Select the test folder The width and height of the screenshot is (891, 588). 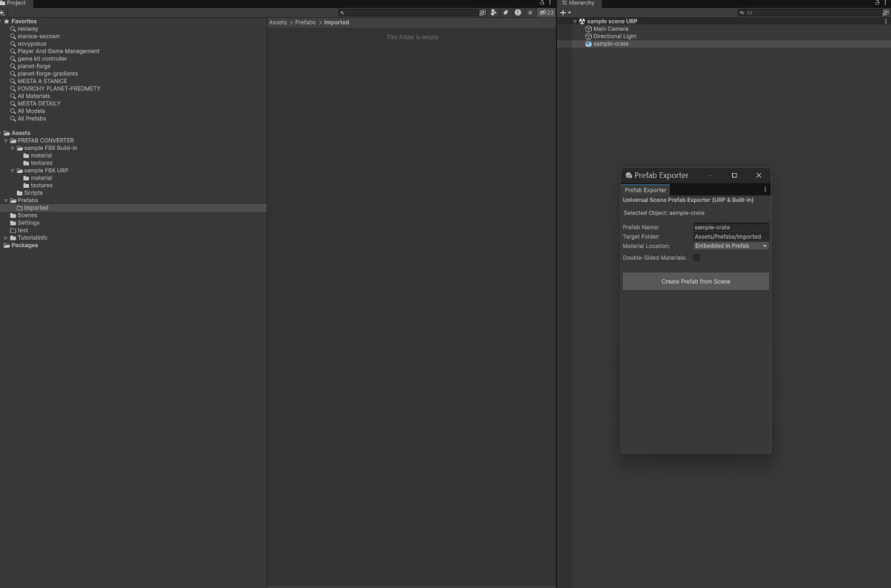[22, 230]
